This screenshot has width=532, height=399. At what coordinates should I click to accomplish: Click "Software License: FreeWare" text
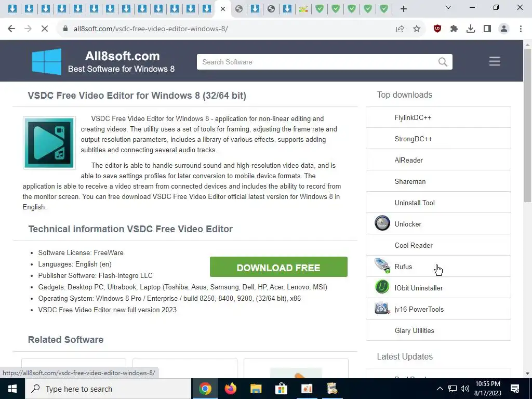click(x=81, y=253)
